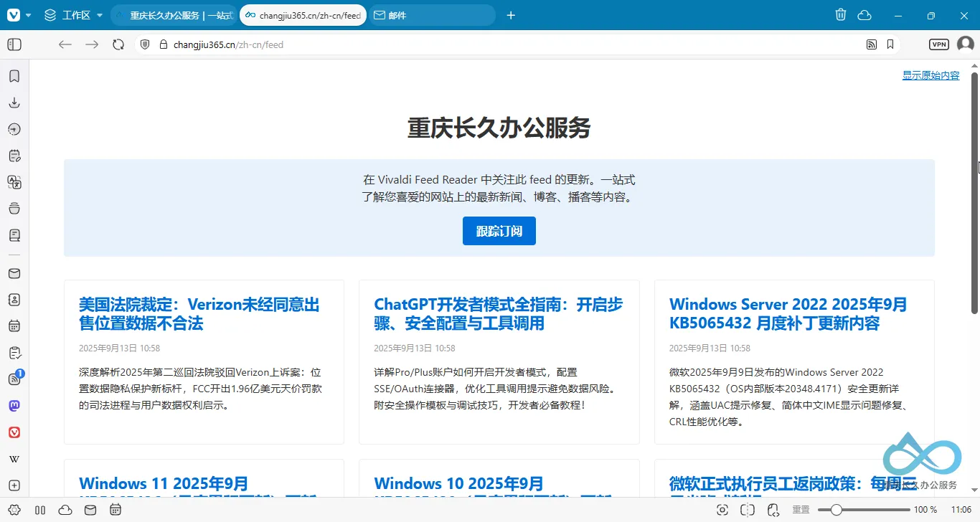980x522 pixels.
Task: Open the Vivaldi web panel in sidebar
Action: [14, 432]
